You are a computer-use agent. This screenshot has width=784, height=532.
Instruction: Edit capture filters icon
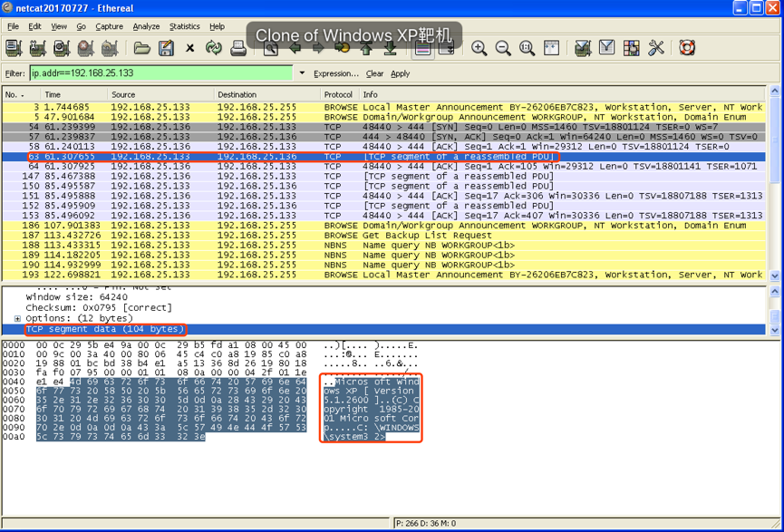click(583, 48)
